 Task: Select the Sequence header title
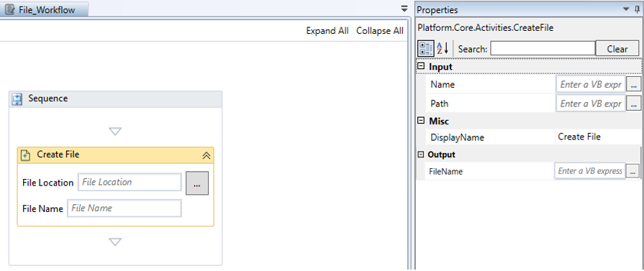point(48,98)
